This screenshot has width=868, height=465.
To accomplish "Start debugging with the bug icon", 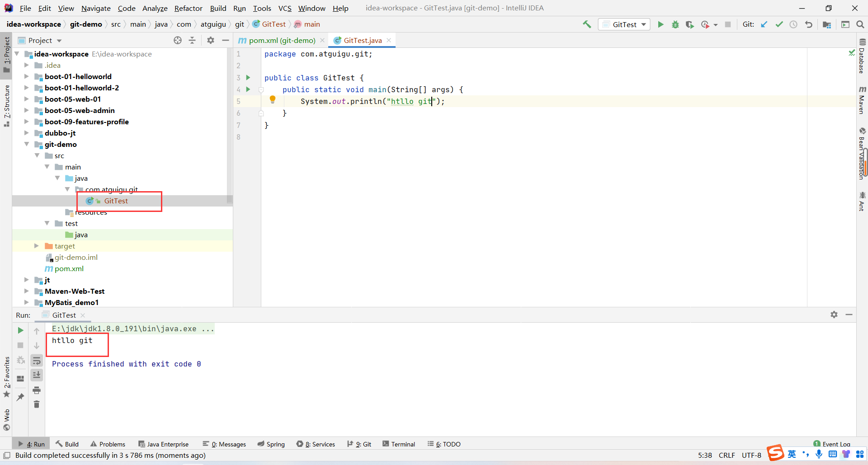I will (675, 24).
